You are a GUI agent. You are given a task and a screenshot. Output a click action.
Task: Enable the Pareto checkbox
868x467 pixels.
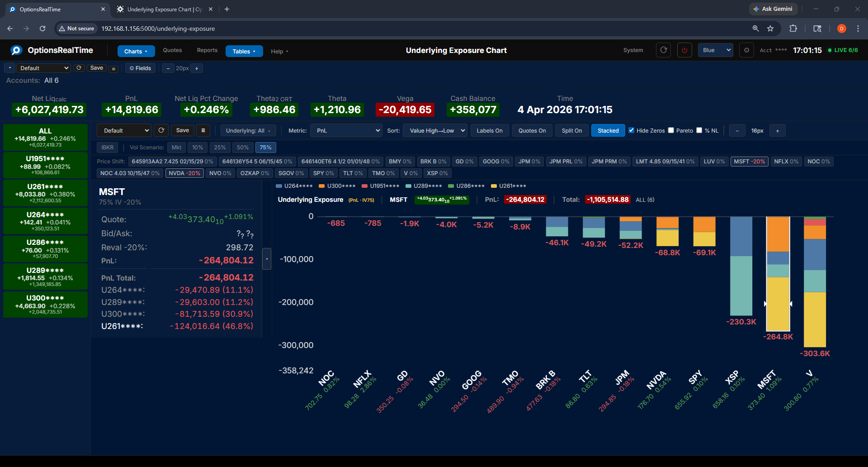[671, 130]
